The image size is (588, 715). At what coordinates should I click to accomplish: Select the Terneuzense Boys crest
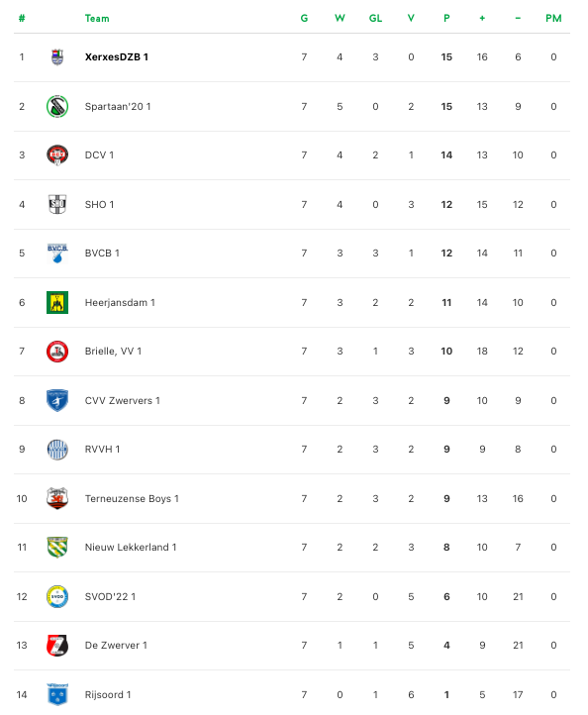click(x=57, y=498)
